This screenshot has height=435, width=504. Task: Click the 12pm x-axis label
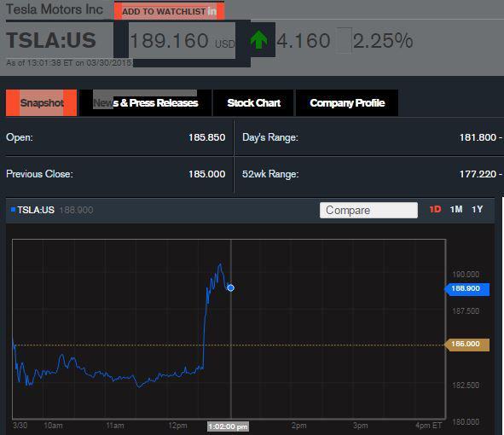pyautogui.click(x=177, y=426)
